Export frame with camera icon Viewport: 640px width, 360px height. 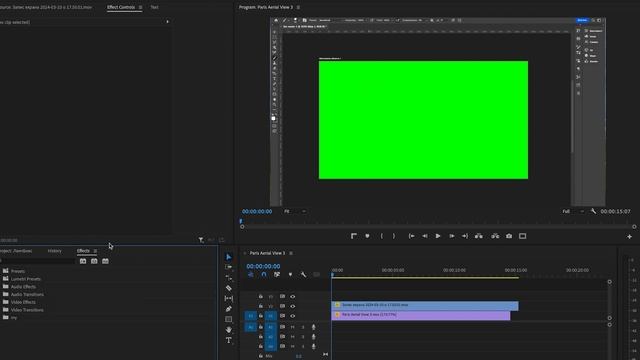pyautogui.click(x=509, y=236)
